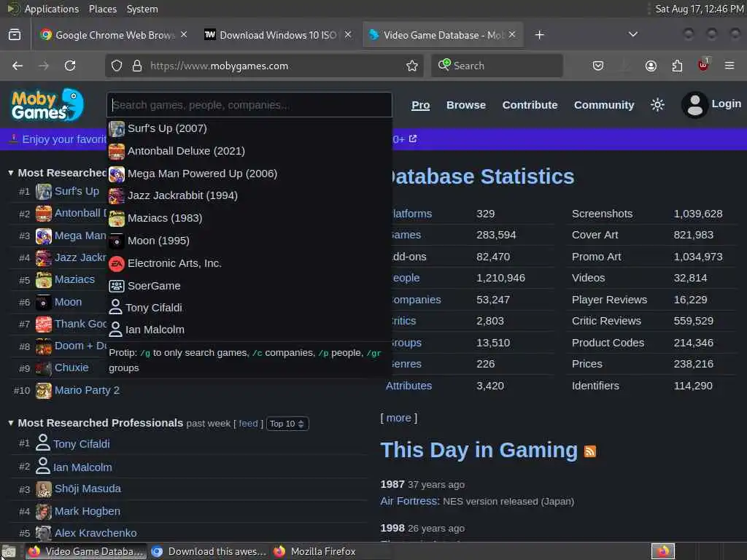This screenshot has width=747, height=560.
Task: Open Save to Pocket icon
Action: click(598, 66)
